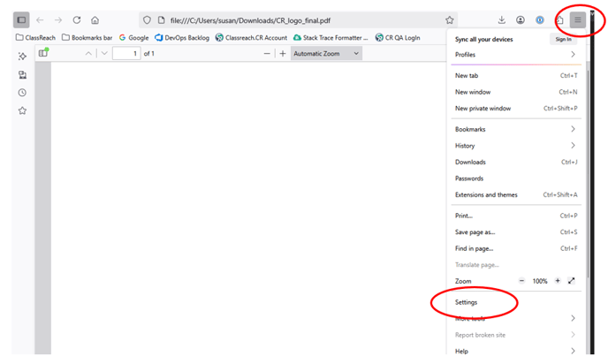608x364 pixels.
Task: Increase zoom with the plus in menu
Action: (558, 281)
